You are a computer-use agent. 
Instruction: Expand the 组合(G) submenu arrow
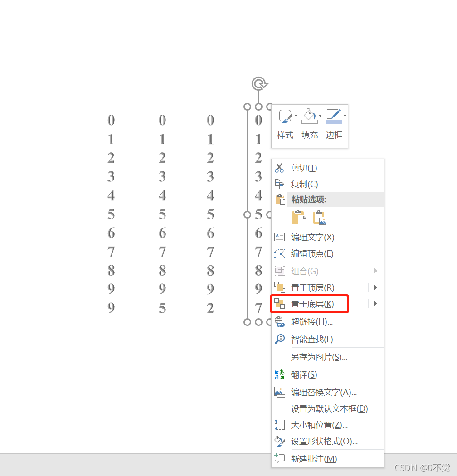[376, 271]
